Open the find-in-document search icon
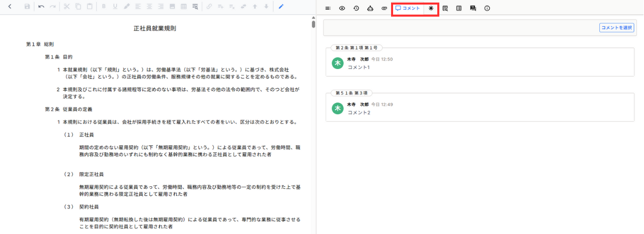The width and height of the screenshot is (644, 234). pyautogui.click(x=195, y=7)
